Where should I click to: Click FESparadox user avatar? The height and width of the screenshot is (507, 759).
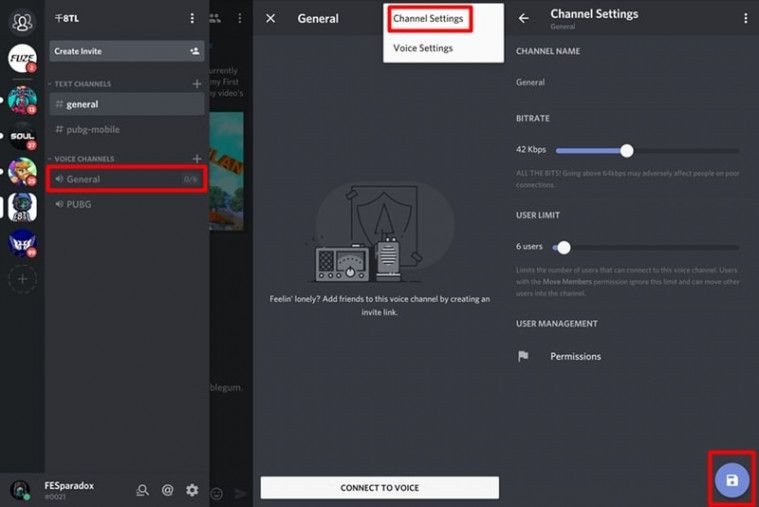pos(20,490)
